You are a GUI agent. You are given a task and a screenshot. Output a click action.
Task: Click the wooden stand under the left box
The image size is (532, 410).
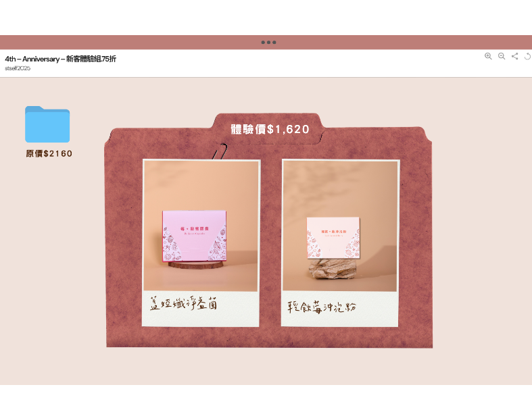click(194, 265)
